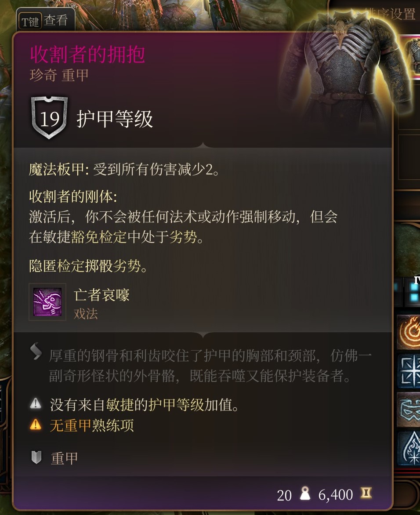
Task: Click the 收割者的刚体 passive heading
Action: pyautogui.click(x=73, y=196)
